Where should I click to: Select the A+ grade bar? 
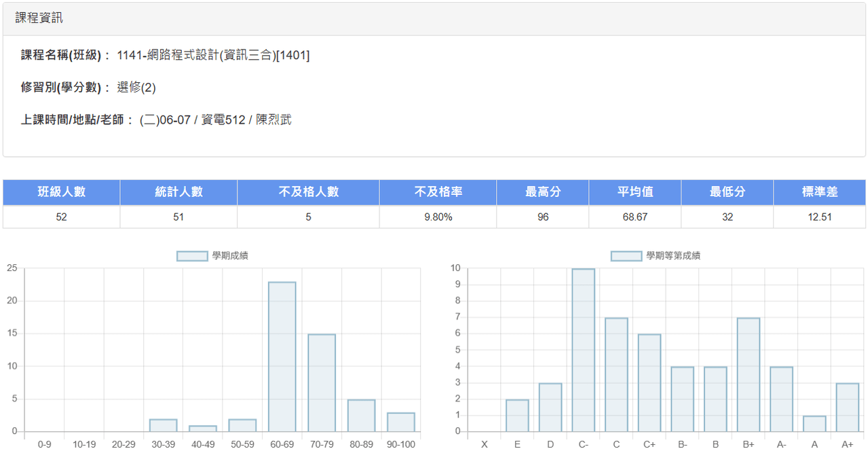[848, 407]
